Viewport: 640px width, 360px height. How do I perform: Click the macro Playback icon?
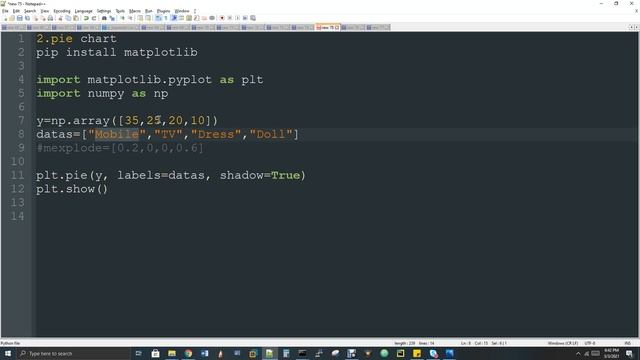click(x=237, y=18)
